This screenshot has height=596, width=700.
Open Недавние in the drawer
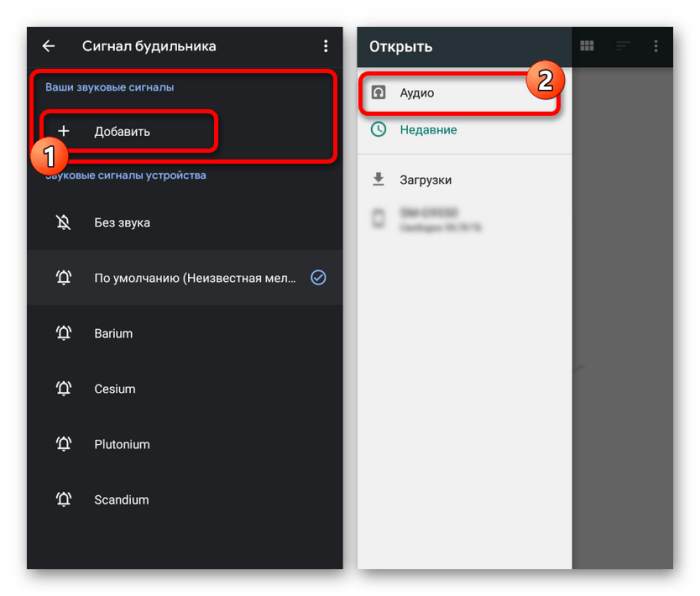[x=428, y=130]
